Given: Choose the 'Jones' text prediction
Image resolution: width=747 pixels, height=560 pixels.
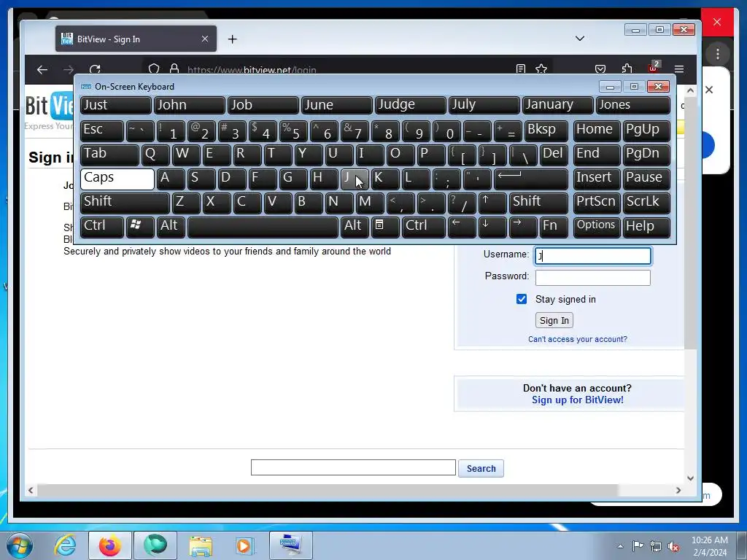Looking at the screenshot, I should point(633,105).
